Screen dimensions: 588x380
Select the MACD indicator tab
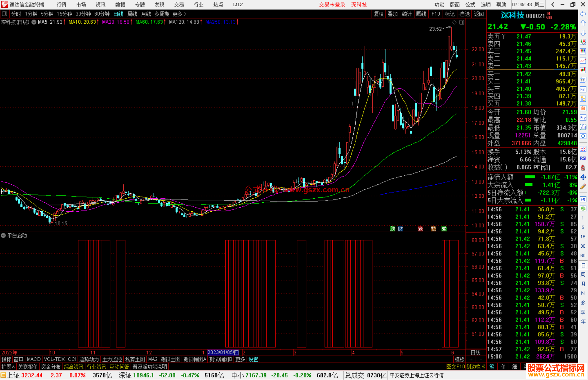(x=34, y=359)
